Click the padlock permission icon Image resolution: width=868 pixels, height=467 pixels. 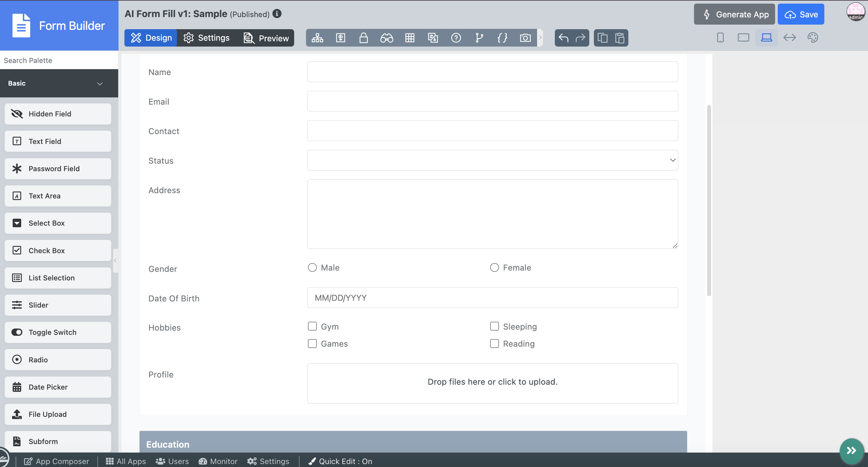(x=363, y=38)
